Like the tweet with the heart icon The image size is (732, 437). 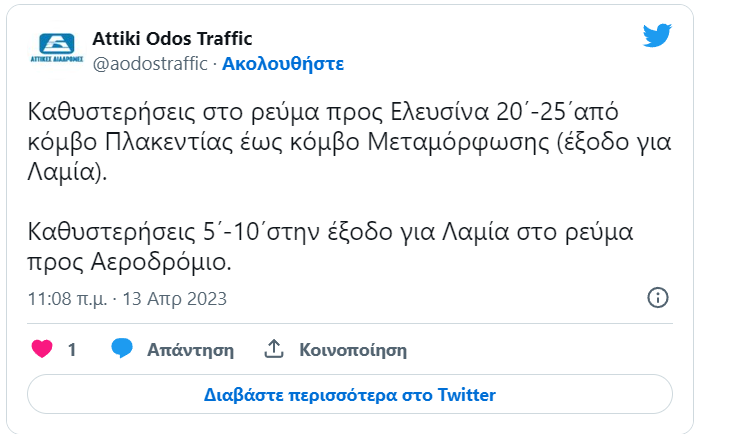(x=42, y=350)
